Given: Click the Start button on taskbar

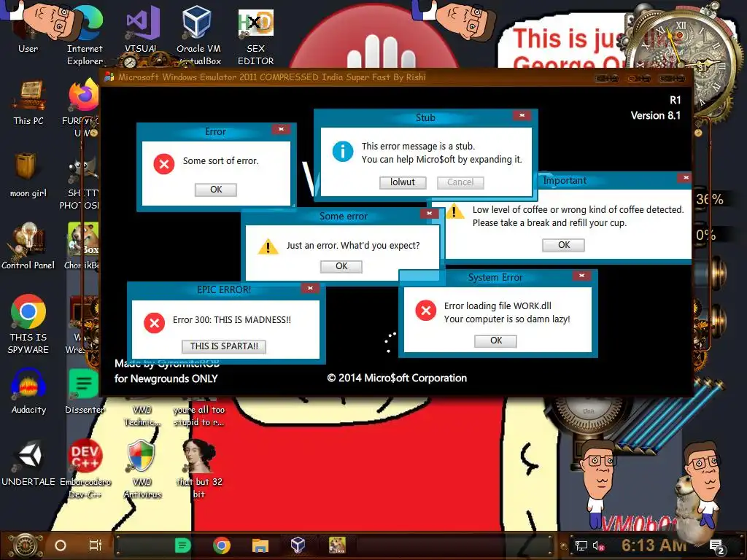Looking at the screenshot, I should pos(25,545).
